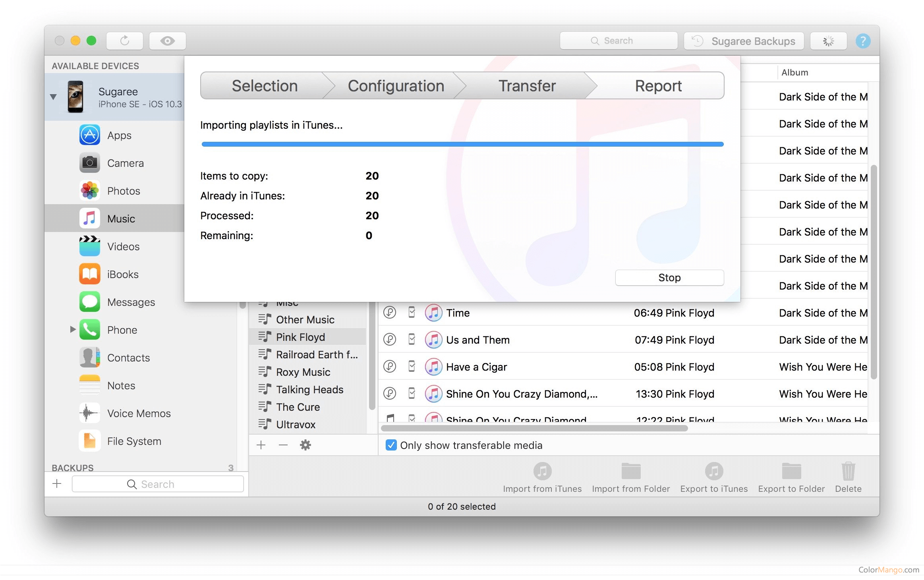Open the Sugaree Backups dropdown
Screen dimensions: 924x580
pyautogui.click(x=744, y=41)
